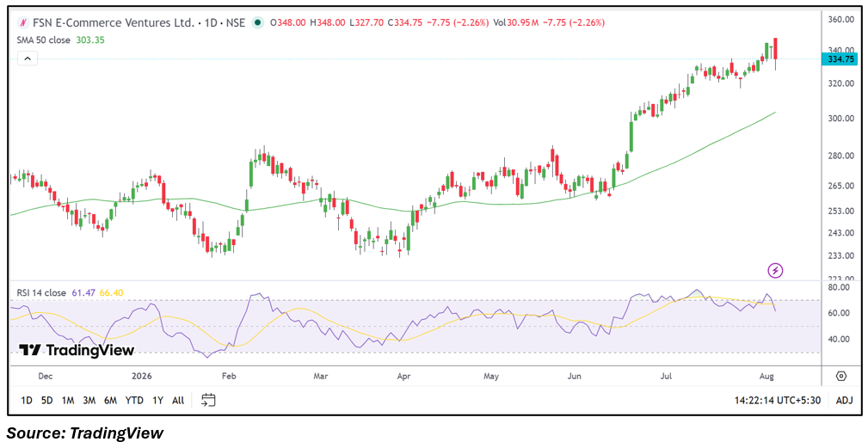Click the volume value 30.95 M
The width and height of the screenshot is (868, 448).
point(524,23)
